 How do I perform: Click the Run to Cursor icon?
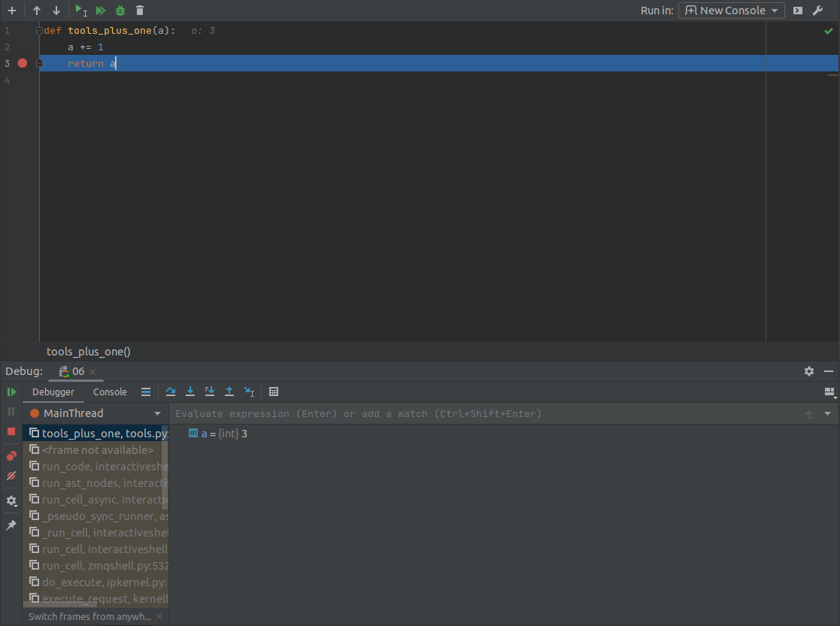[250, 392]
